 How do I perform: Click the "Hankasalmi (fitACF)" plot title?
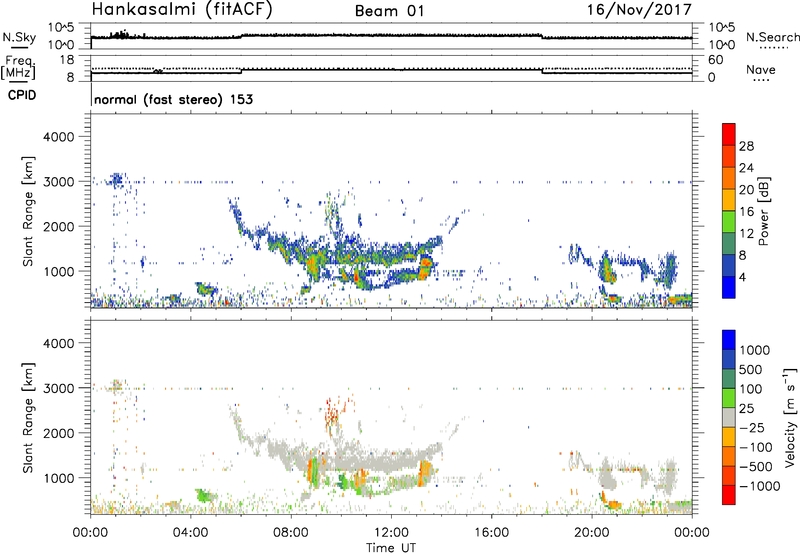(182, 9)
